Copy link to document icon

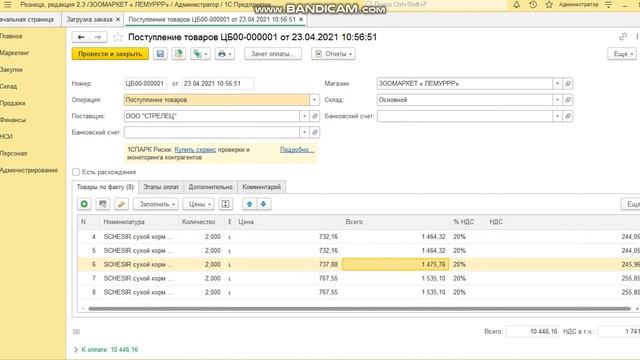(x=622, y=37)
